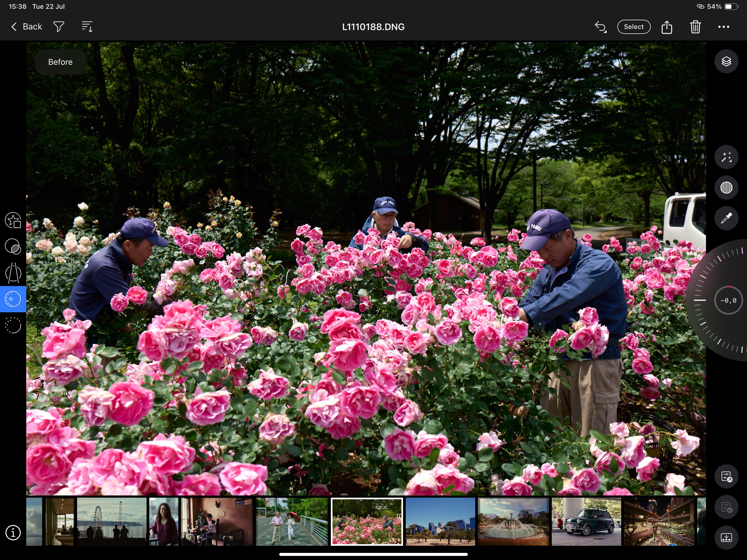Open the cafe reader thumbnail
This screenshot has height=560, width=747.
coord(217,521)
